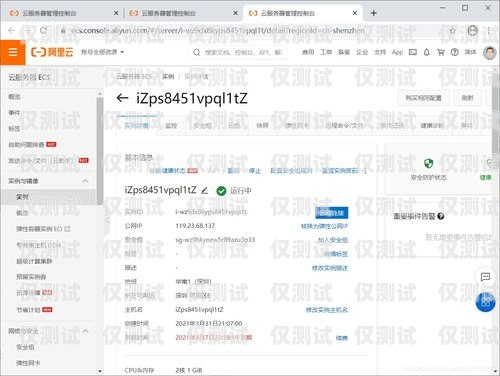Open the 快照 tab
500x376 pixels.
(262, 126)
